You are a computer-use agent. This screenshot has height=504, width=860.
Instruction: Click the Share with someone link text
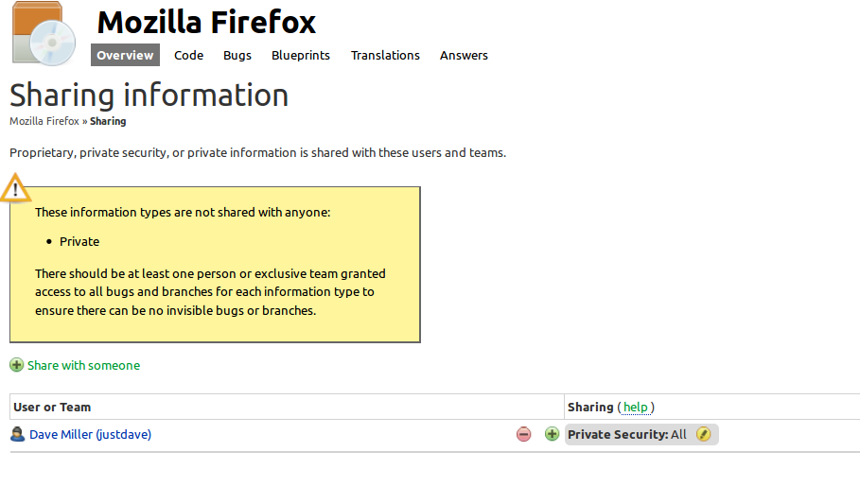[x=83, y=365]
